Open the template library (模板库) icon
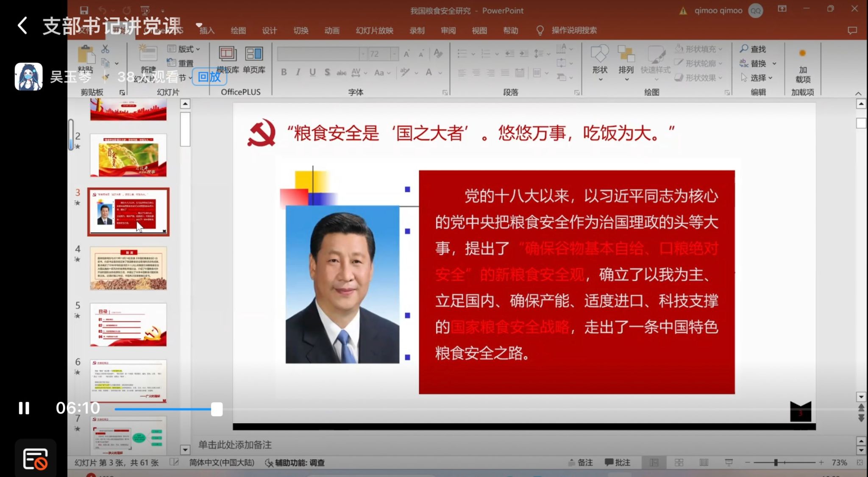The image size is (868, 477). point(228,54)
